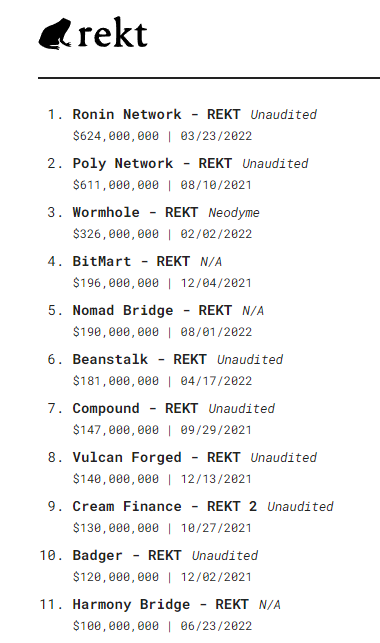Open the Harmony Bridge - REKT article
This screenshot has height=643, width=380.
160,604
